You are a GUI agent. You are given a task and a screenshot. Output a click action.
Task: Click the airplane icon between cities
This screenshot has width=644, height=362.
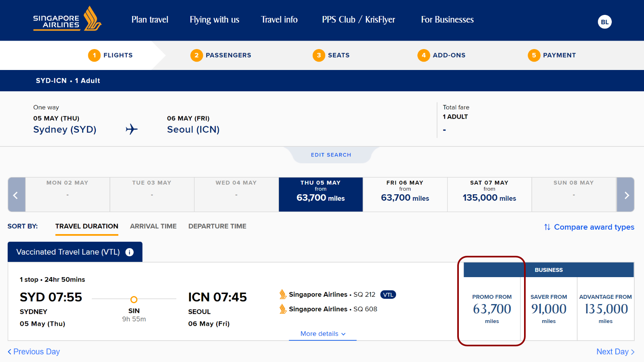[132, 129]
